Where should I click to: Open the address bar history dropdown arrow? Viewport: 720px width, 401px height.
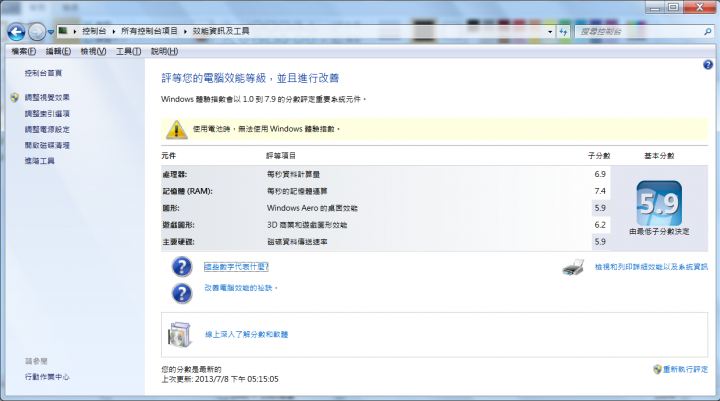[550, 32]
